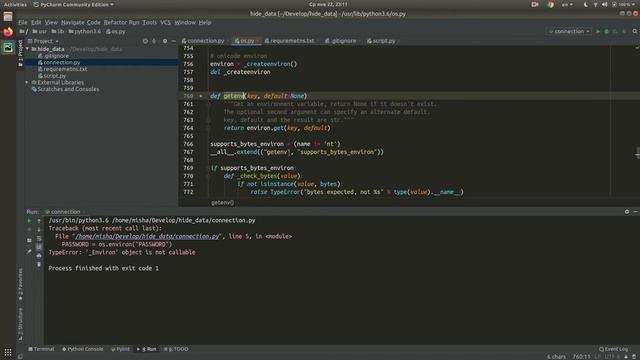The image size is (640, 360).
Task: Toggle the Favorites tool window side tab
Action: click(x=20, y=285)
